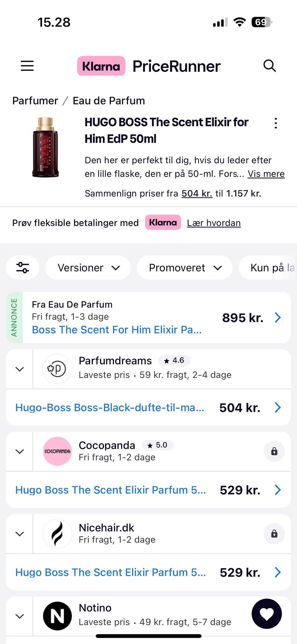This screenshot has height=644, width=297.
Task: Tap the heart favorite floating button
Action: coord(267,614)
